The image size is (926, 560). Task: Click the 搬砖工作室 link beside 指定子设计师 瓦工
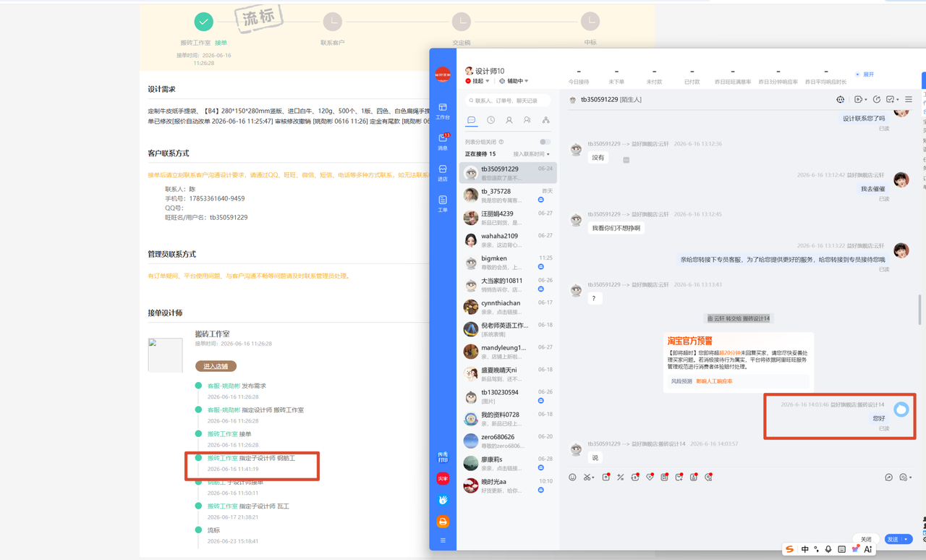[x=222, y=506]
